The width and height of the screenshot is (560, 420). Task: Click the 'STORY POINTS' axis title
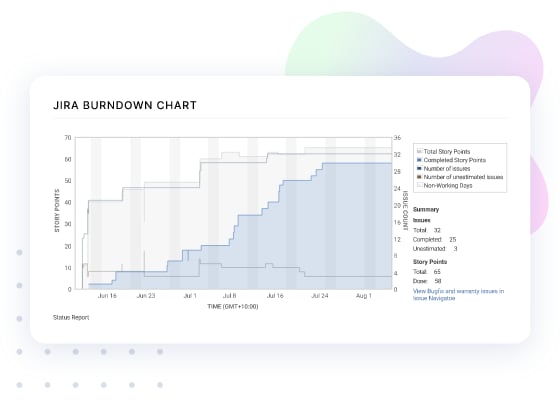point(57,211)
